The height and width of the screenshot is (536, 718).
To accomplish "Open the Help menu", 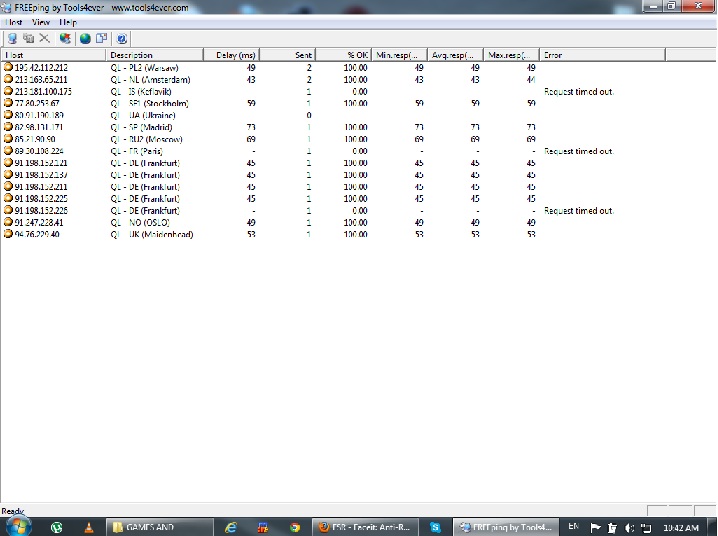I will (x=68, y=21).
